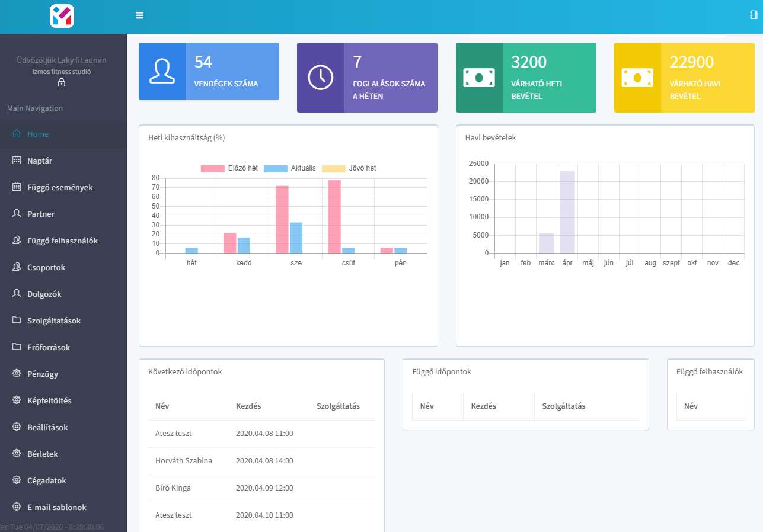
Task: Click the gear icon next to Cégadatok
Action: [x=17, y=480]
